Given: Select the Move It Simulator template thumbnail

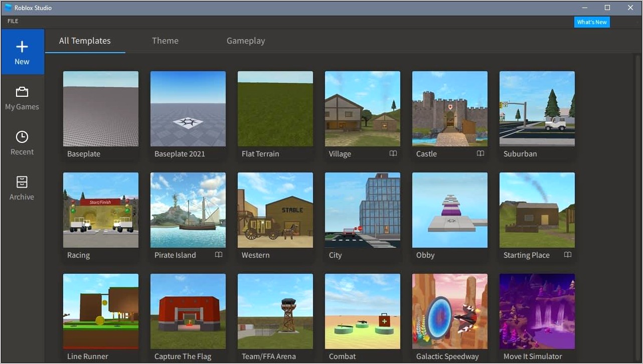Looking at the screenshot, I should pos(537,311).
